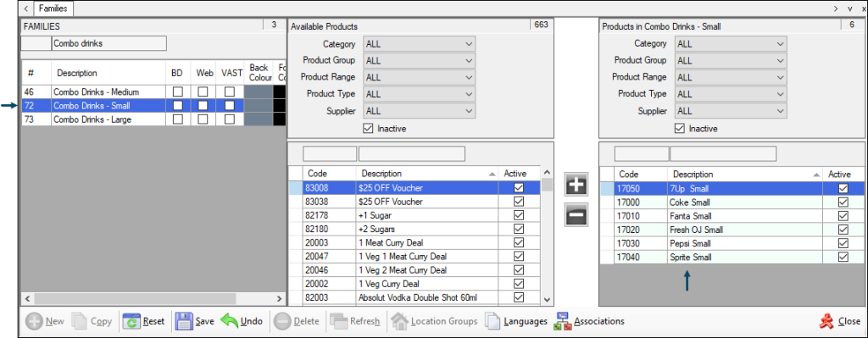Open the Category dropdown in Products in Combo panel
The height and width of the screenshot is (338, 868).
point(731,44)
